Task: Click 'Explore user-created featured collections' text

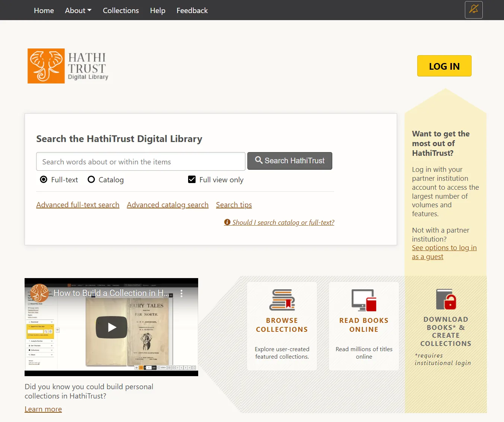Action: [x=282, y=353]
